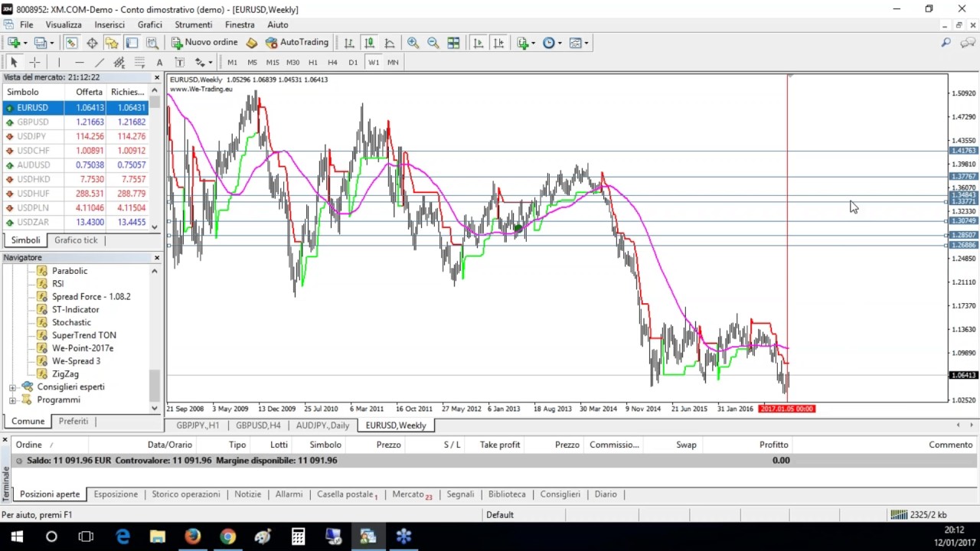Toggle AutoTrading

click(x=297, y=43)
